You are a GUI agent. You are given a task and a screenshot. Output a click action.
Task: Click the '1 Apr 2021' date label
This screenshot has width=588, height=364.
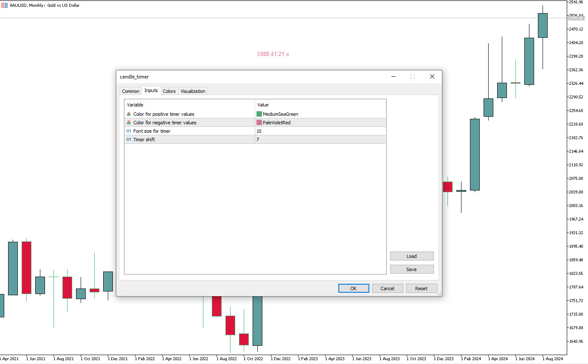tap(9, 358)
